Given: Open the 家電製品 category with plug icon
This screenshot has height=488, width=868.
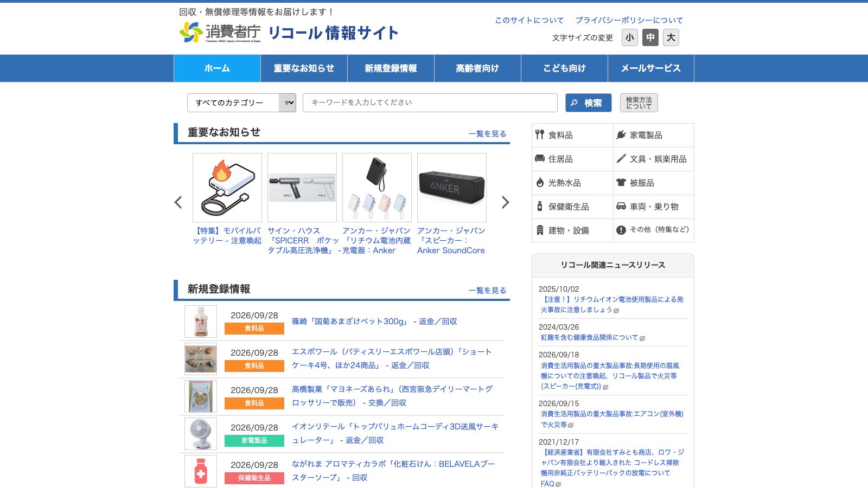Looking at the screenshot, I should pyautogui.click(x=654, y=135).
